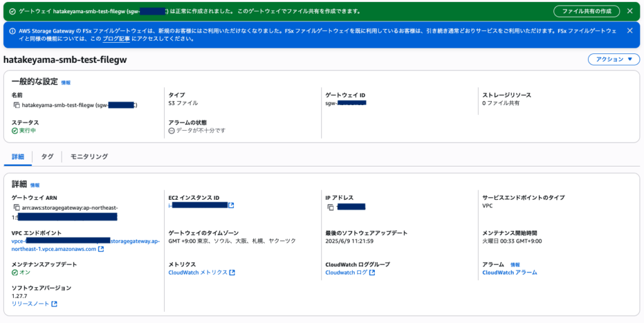
Task: Switch to the 詳細 tab
Action: (x=18, y=156)
